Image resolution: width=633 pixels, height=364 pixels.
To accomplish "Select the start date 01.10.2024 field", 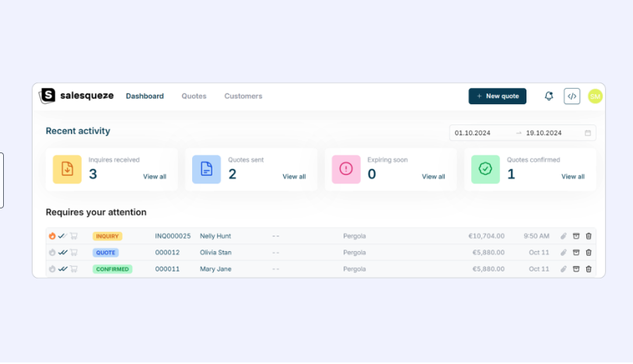I will point(472,133).
